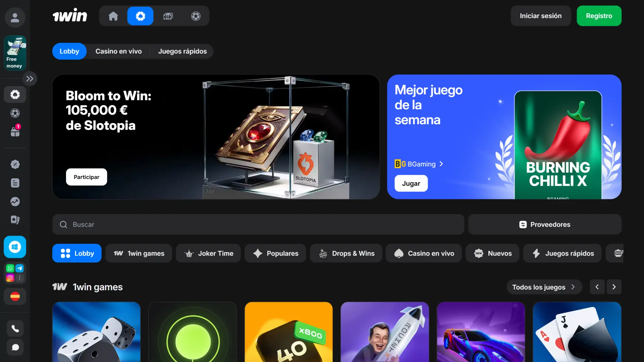Select the 1win games category chip
644x362 pixels.
139,253
